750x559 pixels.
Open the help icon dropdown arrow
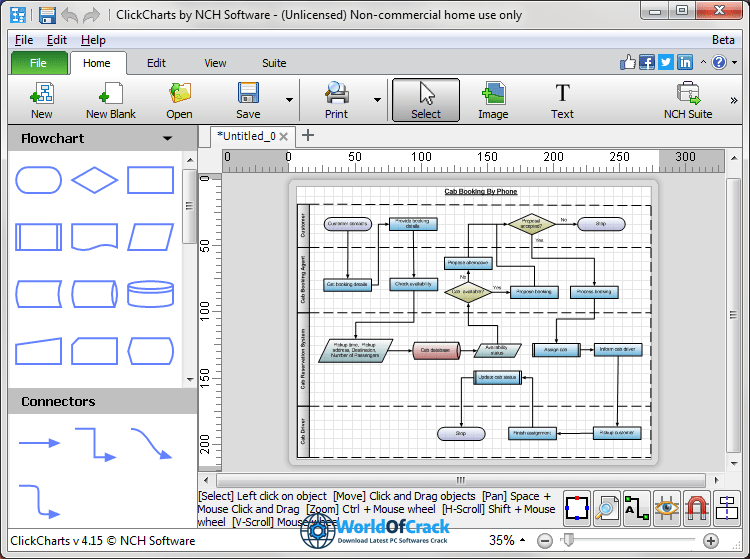coord(734,62)
